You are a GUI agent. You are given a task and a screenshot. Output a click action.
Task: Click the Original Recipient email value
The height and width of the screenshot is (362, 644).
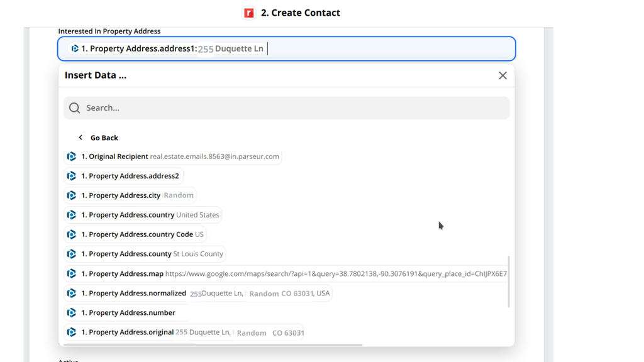point(214,156)
